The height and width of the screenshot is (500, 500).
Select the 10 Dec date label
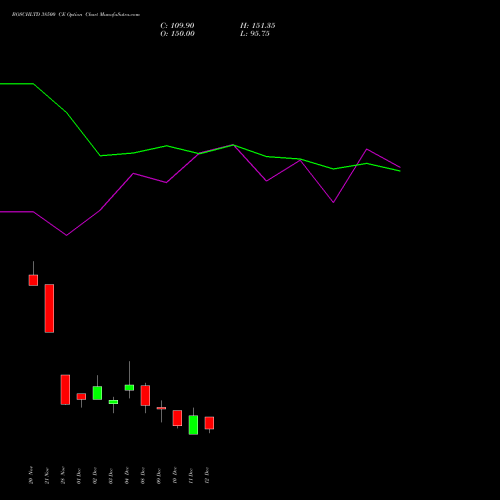tap(175, 475)
